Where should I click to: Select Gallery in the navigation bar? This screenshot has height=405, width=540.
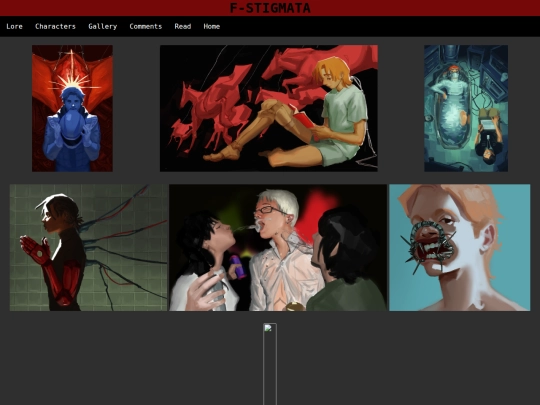(103, 27)
